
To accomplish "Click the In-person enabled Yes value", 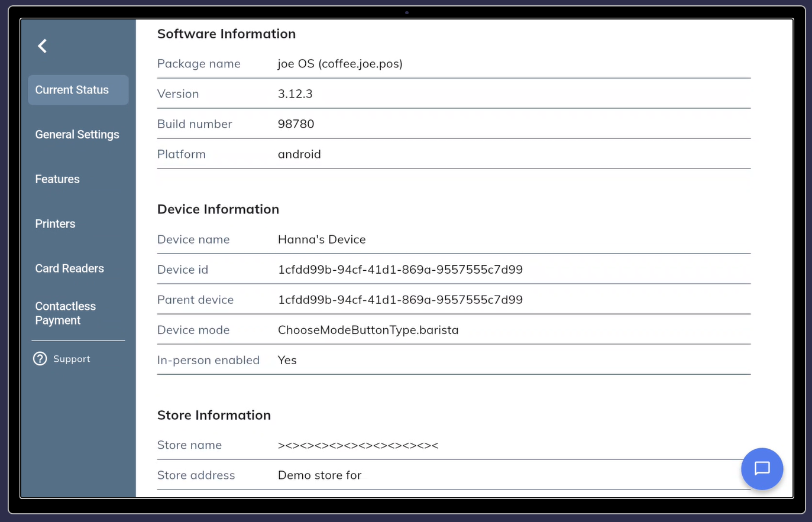I will [287, 360].
